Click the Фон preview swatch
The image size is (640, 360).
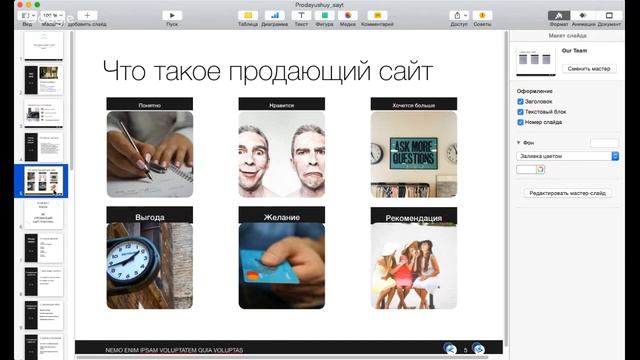pyautogui.click(x=604, y=142)
